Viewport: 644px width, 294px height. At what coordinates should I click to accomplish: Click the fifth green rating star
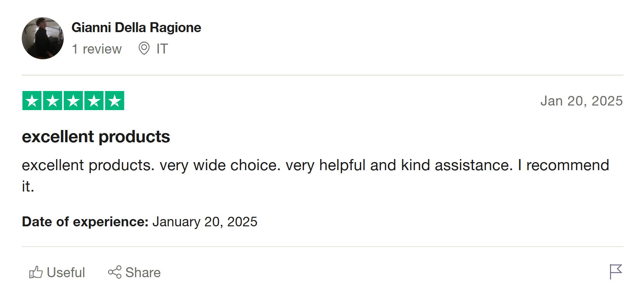point(115,101)
